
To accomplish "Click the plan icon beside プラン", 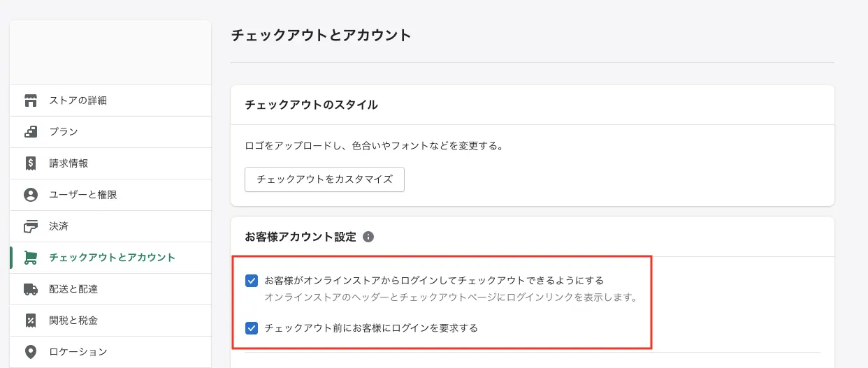I will click(x=30, y=132).
